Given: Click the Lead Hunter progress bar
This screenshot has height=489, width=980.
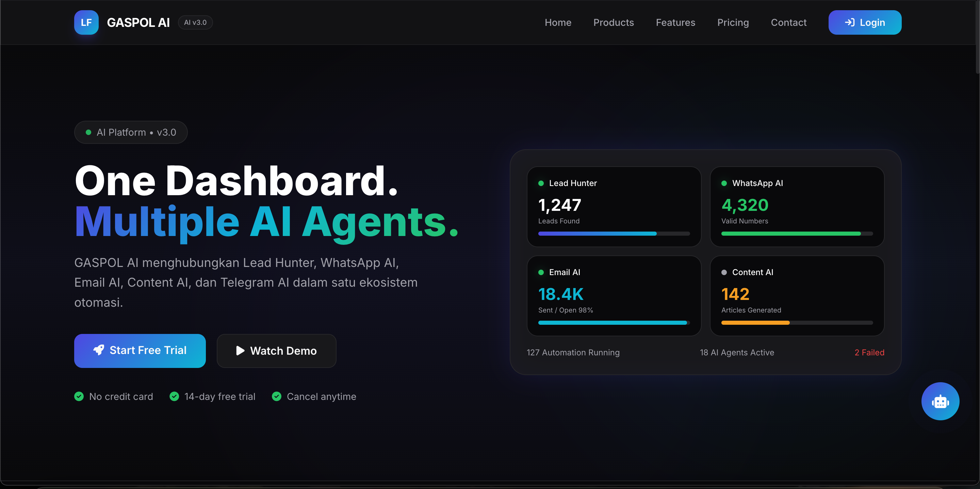Looking at the screenshot, I should [x=614, y=234].
